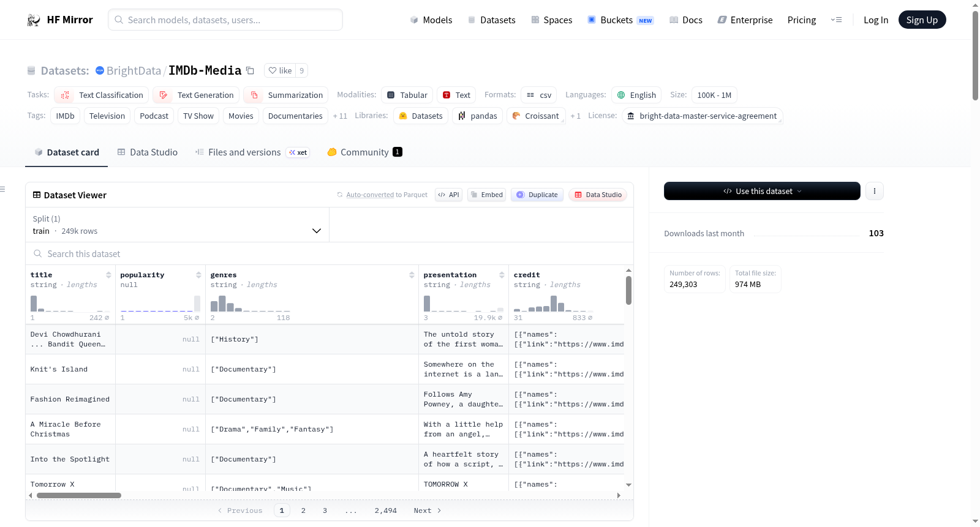
Task: Click the ["History"] genres cell
Action: 312,339
